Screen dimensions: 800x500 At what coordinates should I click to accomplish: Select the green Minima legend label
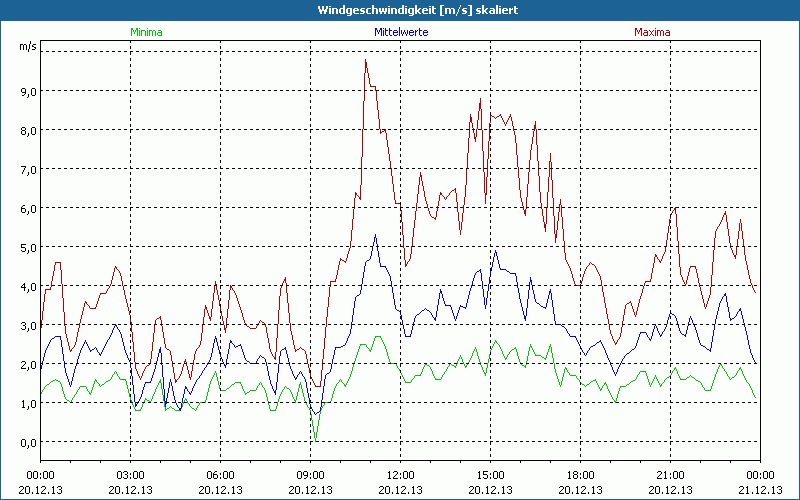(146, 32)
